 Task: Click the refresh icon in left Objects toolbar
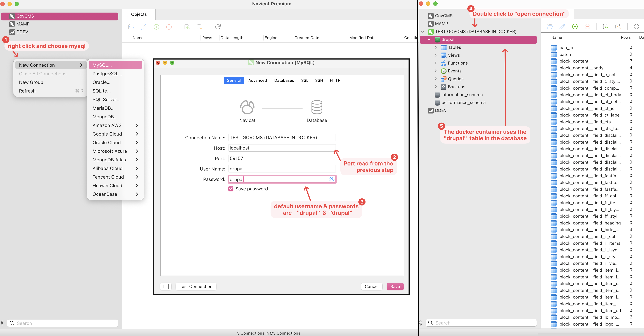(x=218, y=27)
